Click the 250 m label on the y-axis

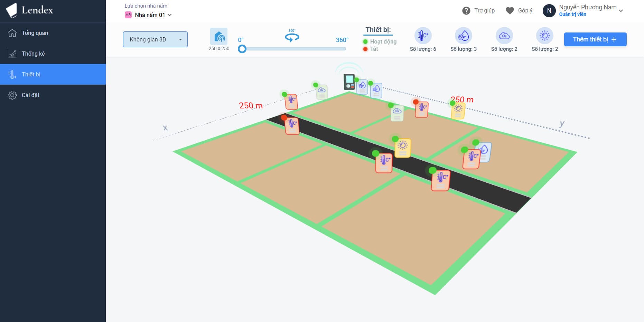(x=462, y=100)
